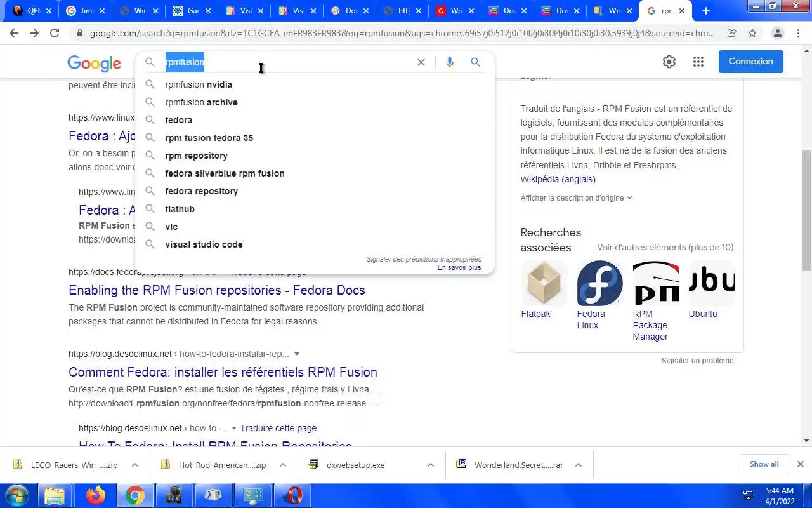Open a new Chrome tab
Viewport: 812px width, 508px height.
tap(706, 11)
